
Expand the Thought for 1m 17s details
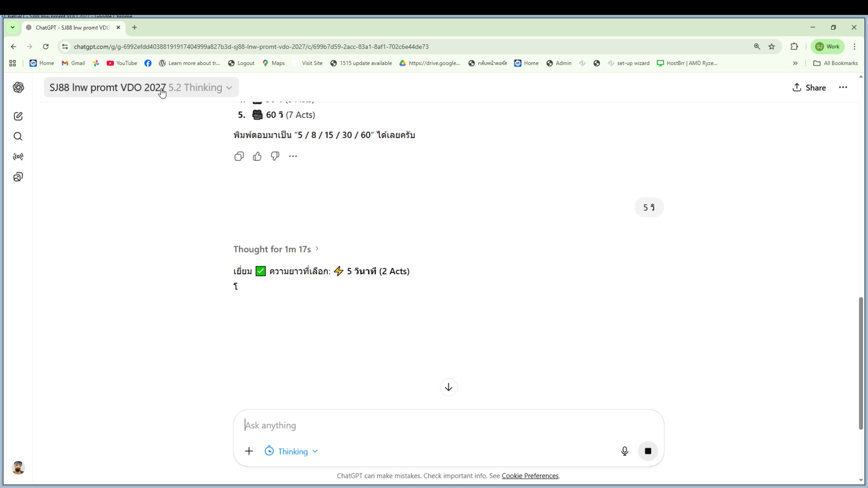click(x=276, y=249)
